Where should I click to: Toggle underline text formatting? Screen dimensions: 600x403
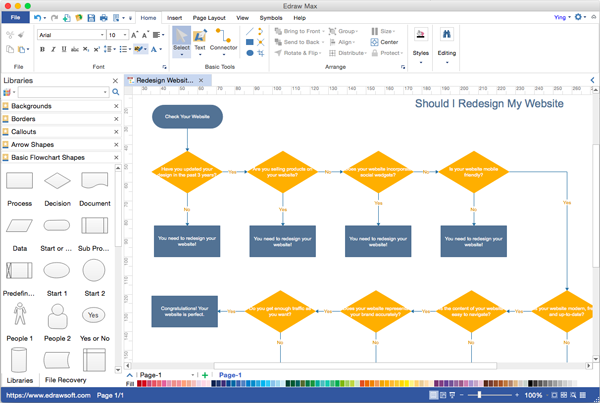tap(64, 48)
